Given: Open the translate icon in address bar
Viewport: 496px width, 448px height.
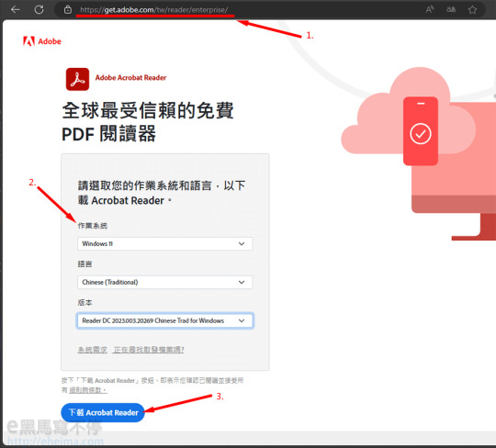Looking at the screenshot, I should (451, 9).
